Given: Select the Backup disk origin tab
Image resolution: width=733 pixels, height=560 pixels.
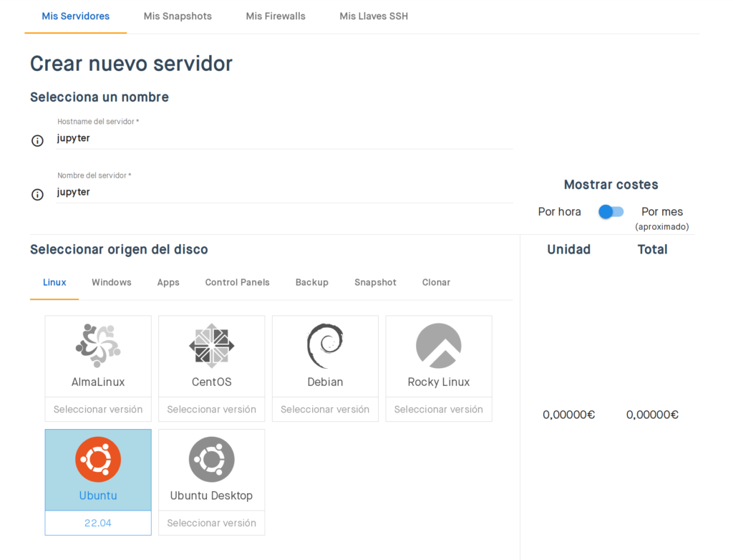Looking at the screenshot, I should (312, 283).
